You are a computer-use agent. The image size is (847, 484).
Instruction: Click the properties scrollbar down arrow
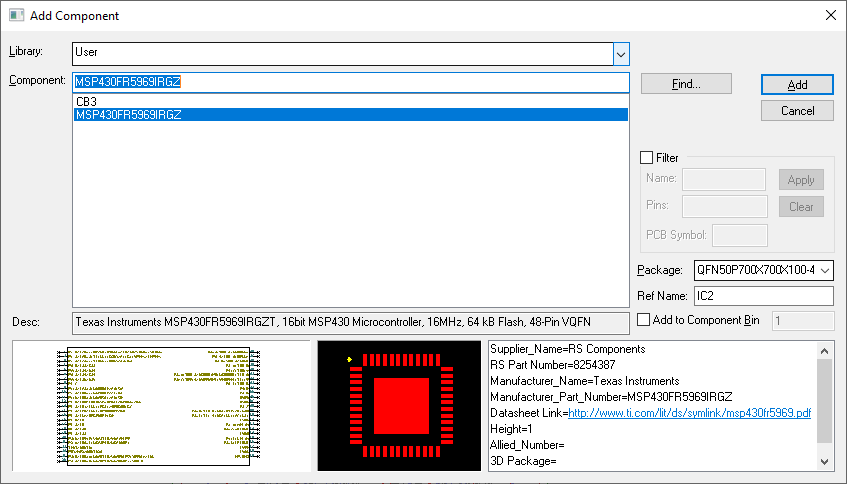pyautogui.click(x=824, y=461)
